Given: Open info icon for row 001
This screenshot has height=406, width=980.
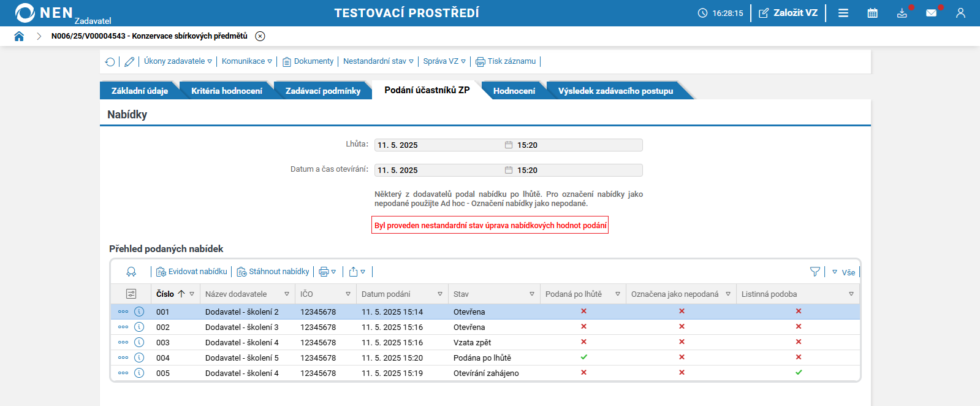Looking at the screenshot, I should pyautogui.click(x=139, y=312).
